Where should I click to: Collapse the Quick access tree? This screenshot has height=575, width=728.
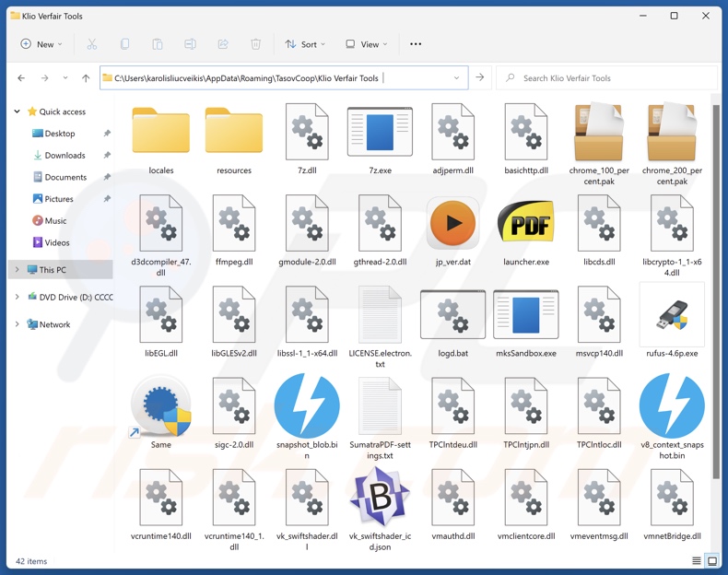(x=18, y=111)
